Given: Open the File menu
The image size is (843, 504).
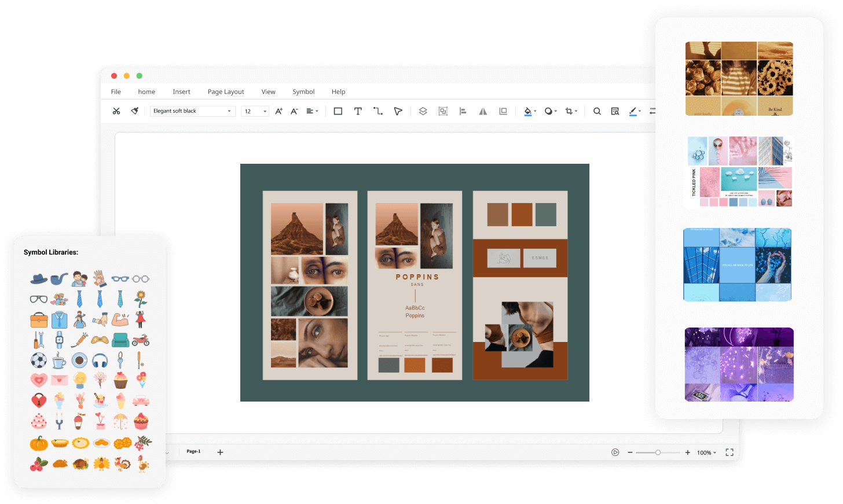Looking at the screenshot, I should point(116,91).
